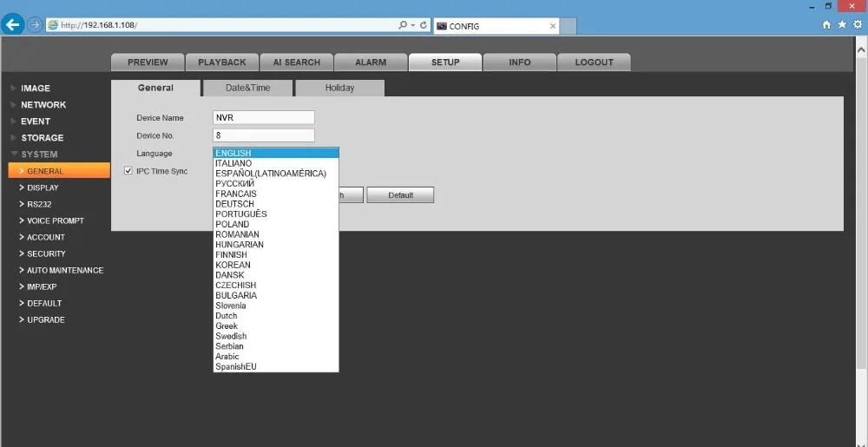Image resolution: width=868 pixels, height=447 pixels.
Task: Click the Device No. input field
Action: pyautogui.click(x=264, y=135)
